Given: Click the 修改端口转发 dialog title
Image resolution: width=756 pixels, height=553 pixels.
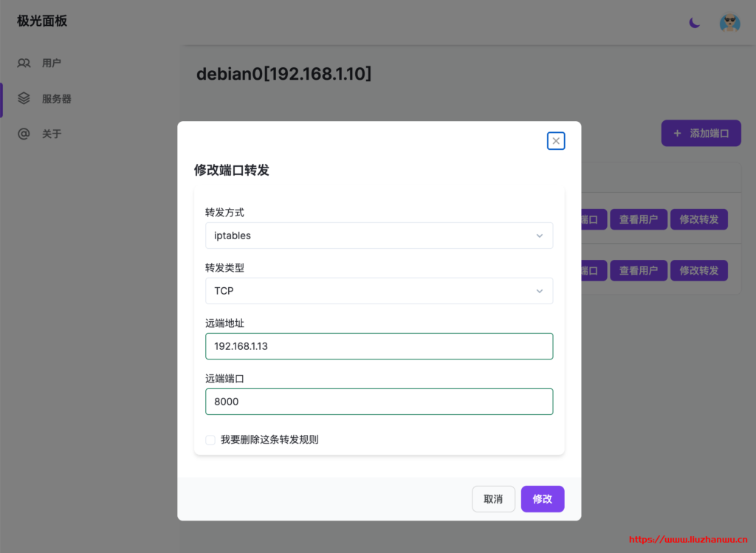Looking at the screenshot, I should [231, 171].
